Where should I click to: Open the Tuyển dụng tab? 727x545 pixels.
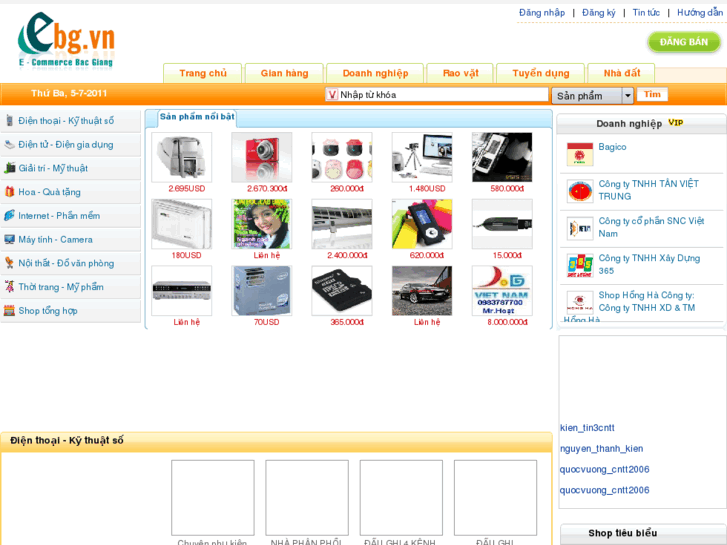pyautogui.click(x=541, y=73)
